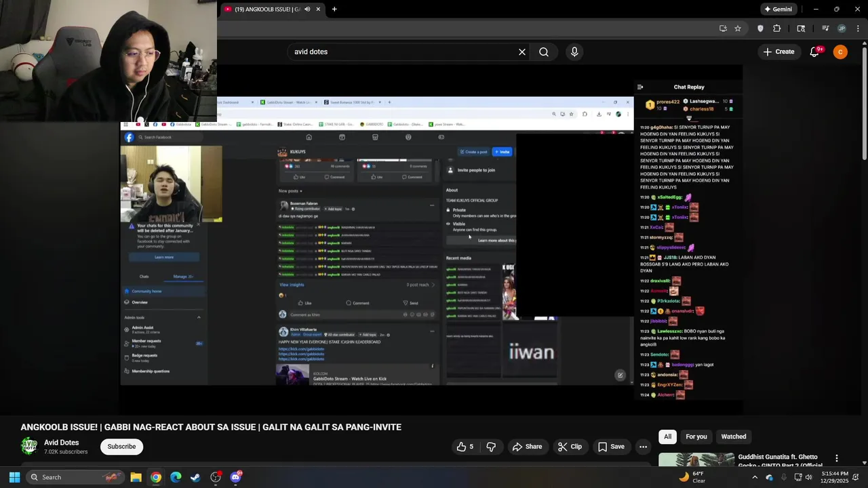This screenshot has width=868, height=488.
Task: Click EngrXYZen username in chat
Action: pos(669,385)
